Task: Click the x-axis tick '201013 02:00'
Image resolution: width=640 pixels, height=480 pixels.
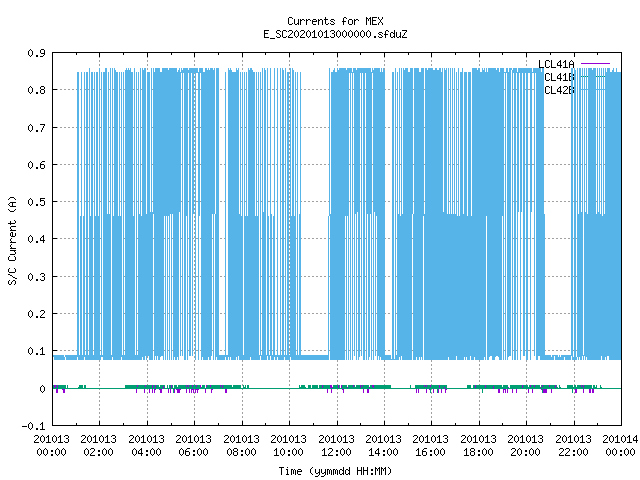Action: point(98,446)
